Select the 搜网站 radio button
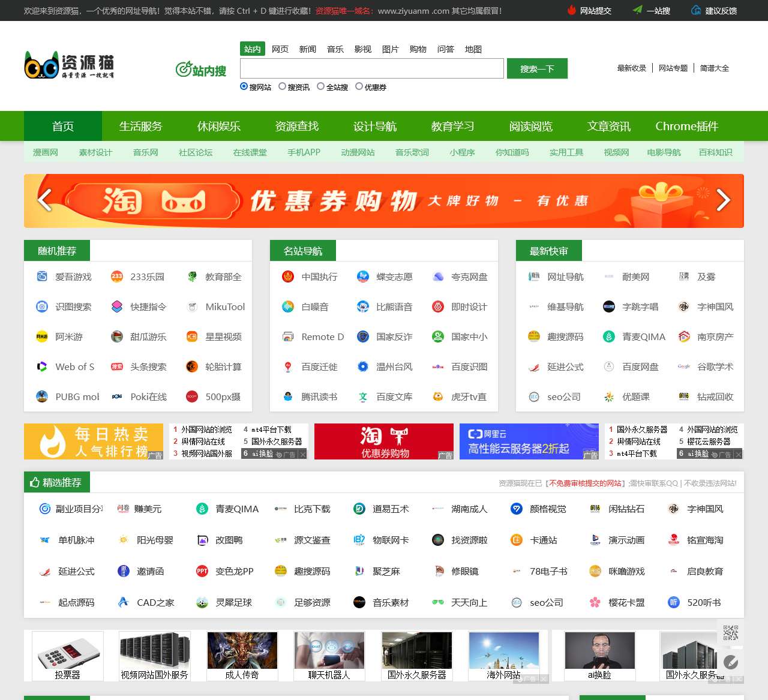The height and width of the screenshot is (700, 768). (243, 86)
